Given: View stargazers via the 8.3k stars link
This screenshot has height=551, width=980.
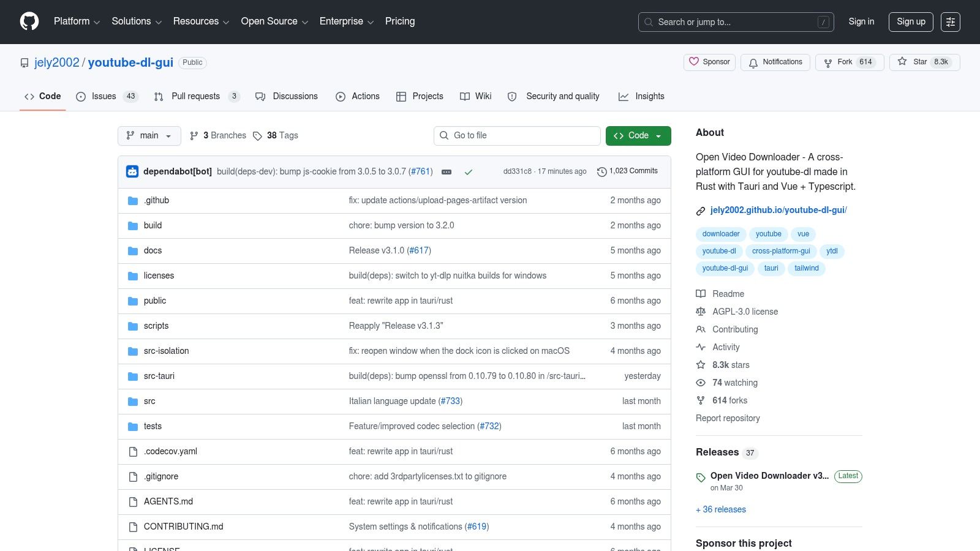Looking at the screenshot, I should coord(723,365).
